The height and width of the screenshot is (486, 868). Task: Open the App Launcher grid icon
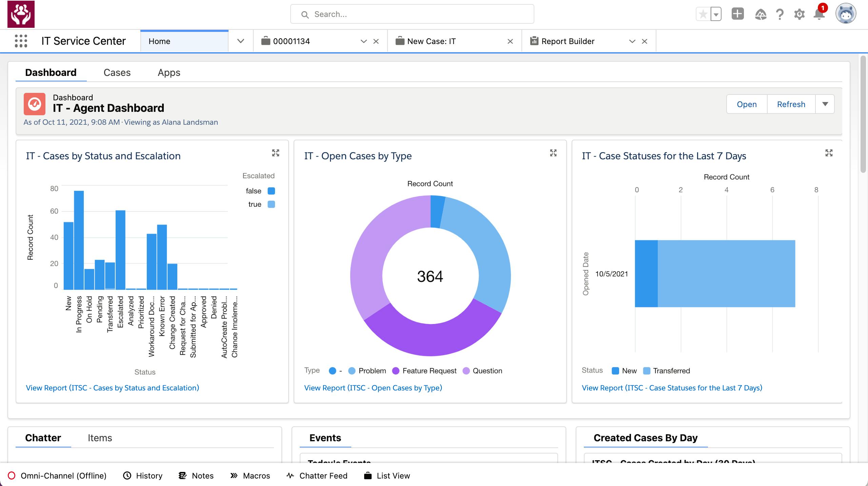click(x=21, y=41)
